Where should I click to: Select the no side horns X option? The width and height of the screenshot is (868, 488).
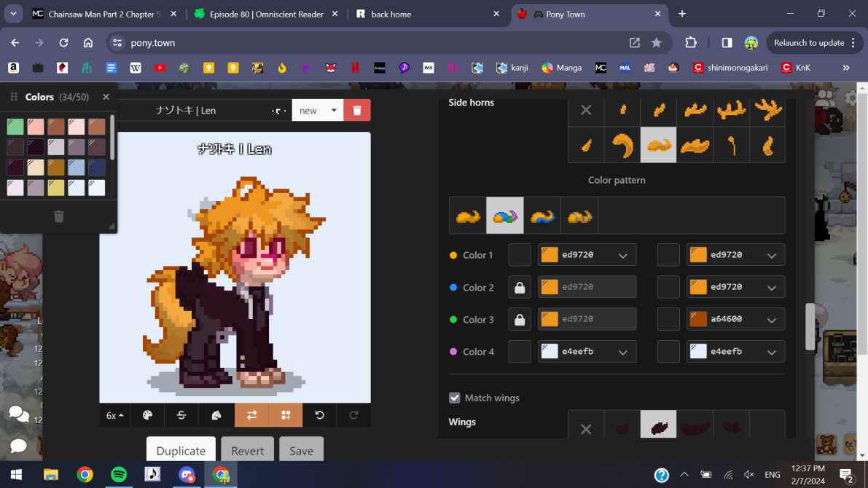586,110
